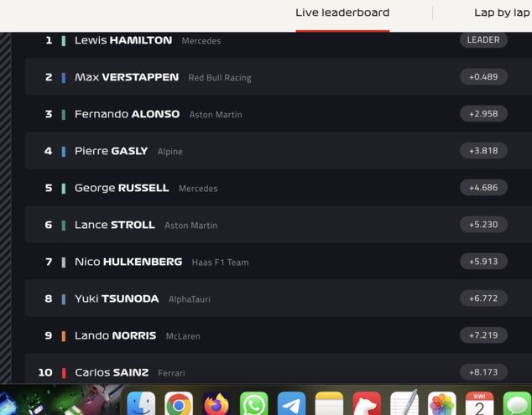Click McLaren orange color bar by Norris

pyautogui.click(x=64, y=335)
